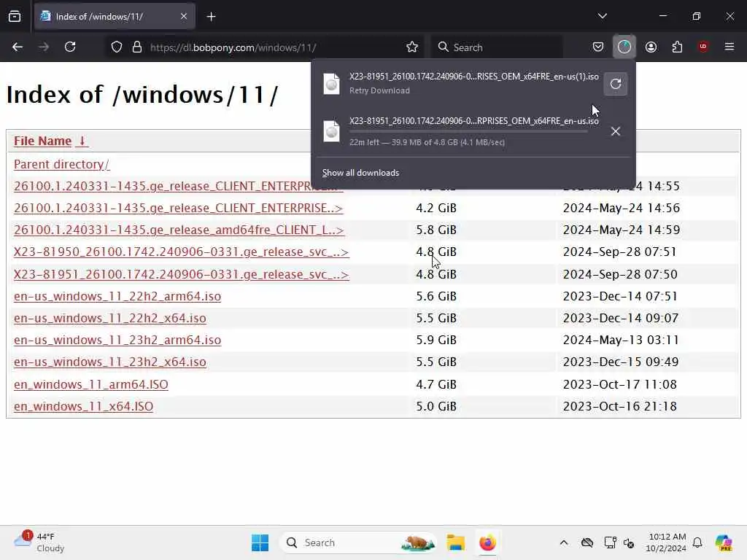Open the weather widget showing 44°F Cloudy
This screenshot has height=560, width=747.
pyautogui.click(x=39, y=542)
